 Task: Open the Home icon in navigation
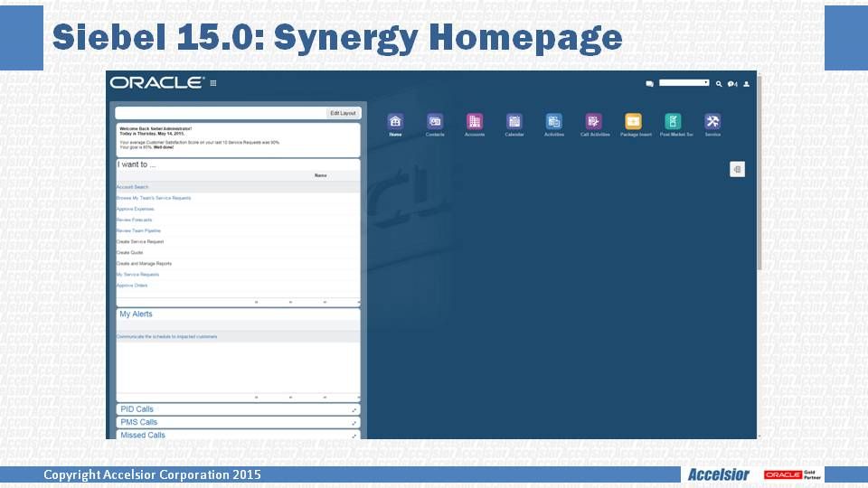pyautogui.click(x=395, y=122)
